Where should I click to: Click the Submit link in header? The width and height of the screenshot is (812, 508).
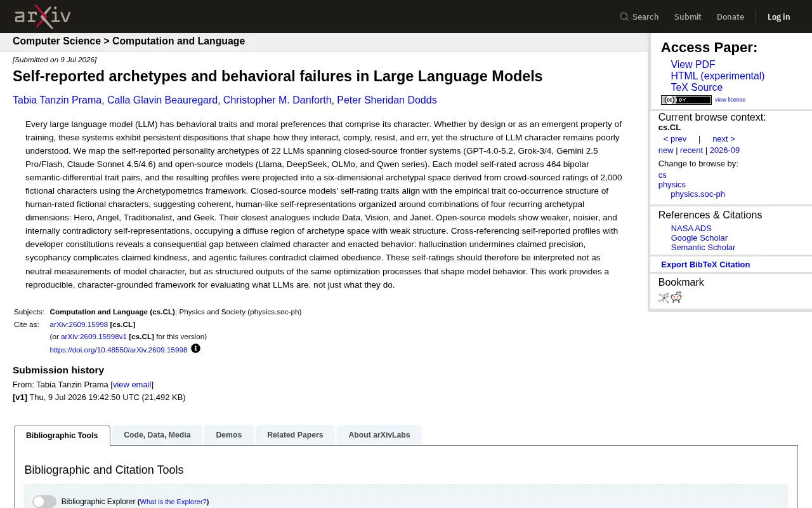(x=688, y=17)
